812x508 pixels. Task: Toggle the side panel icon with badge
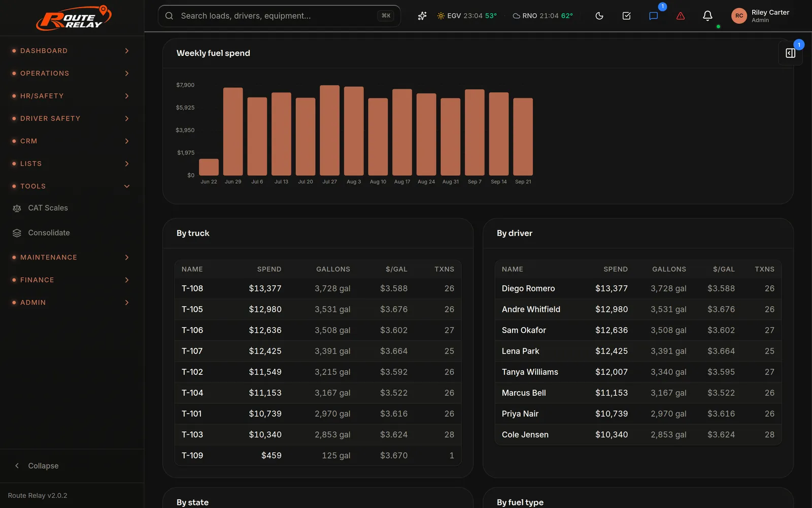pos(791,53)
